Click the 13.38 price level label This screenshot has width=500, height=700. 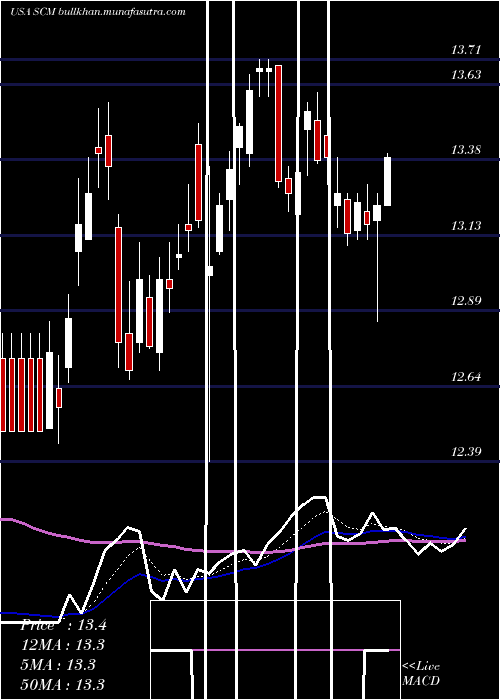click(x=466, y=150)
